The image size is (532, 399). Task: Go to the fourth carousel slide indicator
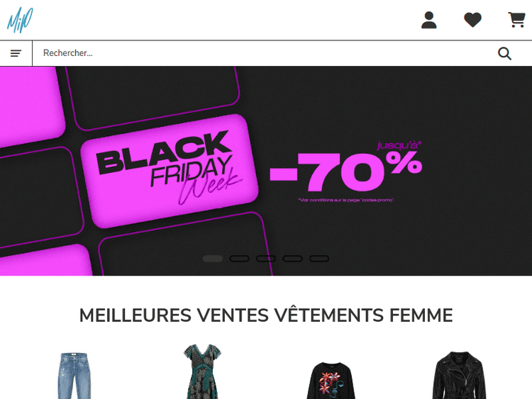(292, 259)
